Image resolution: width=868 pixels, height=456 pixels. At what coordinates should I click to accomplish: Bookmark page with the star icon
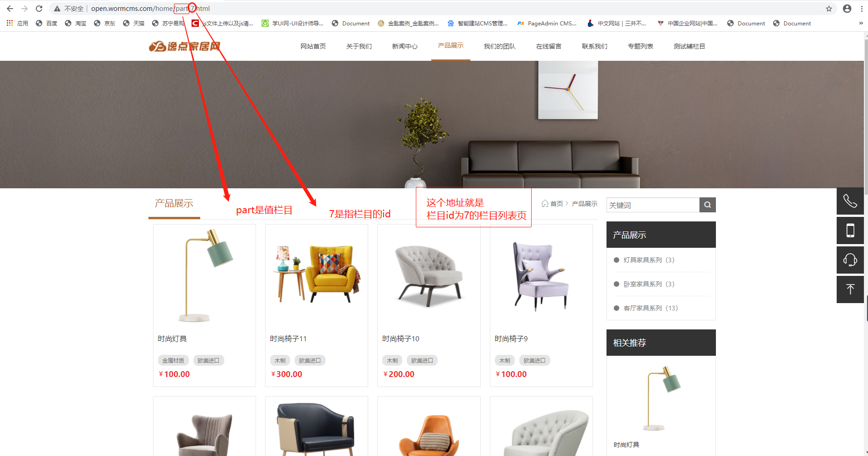pos(829,9)
